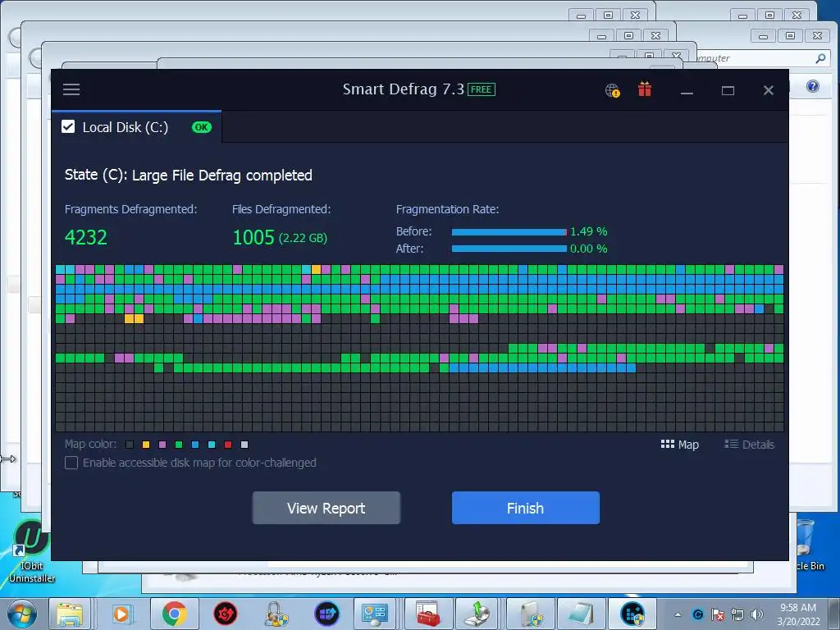Click the globe language alert icon
This screenshot has height=630, width=840.
click(612, 90)
